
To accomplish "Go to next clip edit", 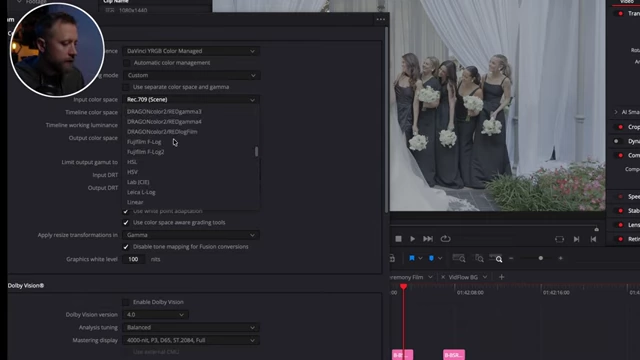I will point(576,239).
